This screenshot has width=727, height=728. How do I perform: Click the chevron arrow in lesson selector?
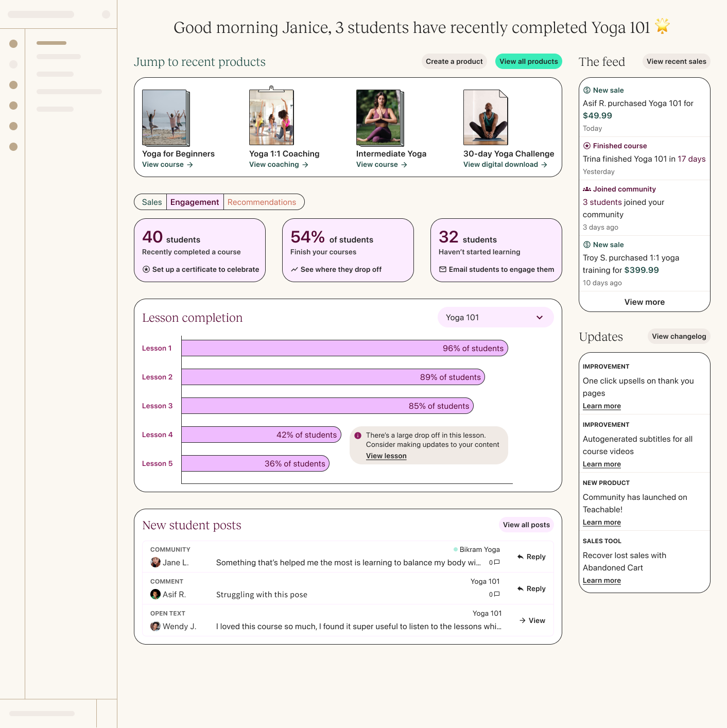(540, 318)
